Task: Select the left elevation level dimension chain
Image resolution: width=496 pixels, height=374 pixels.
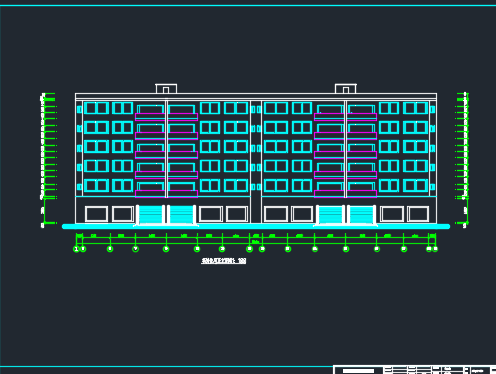Action: 49,160
